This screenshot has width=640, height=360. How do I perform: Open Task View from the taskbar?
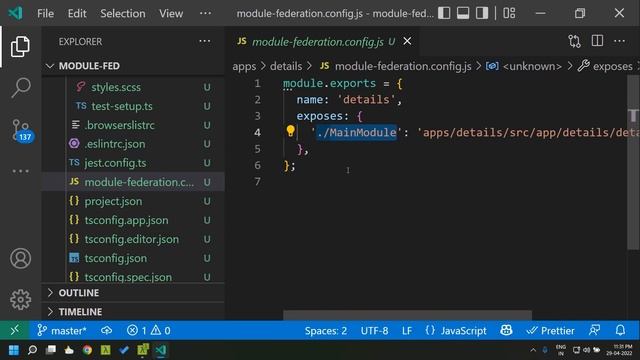pos(51,350)
